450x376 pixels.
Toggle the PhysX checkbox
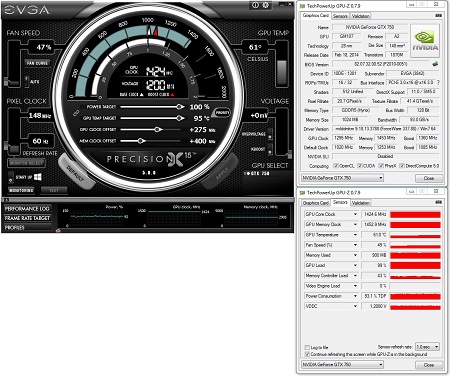coord(381,166)
